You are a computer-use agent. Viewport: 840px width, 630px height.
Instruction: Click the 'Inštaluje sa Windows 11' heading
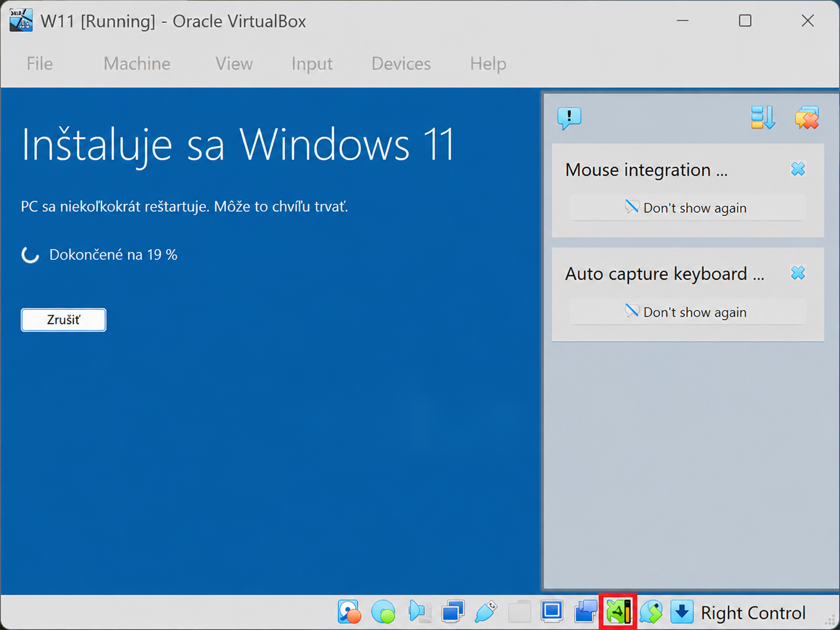pyautogui.click(x=238, y=144)
